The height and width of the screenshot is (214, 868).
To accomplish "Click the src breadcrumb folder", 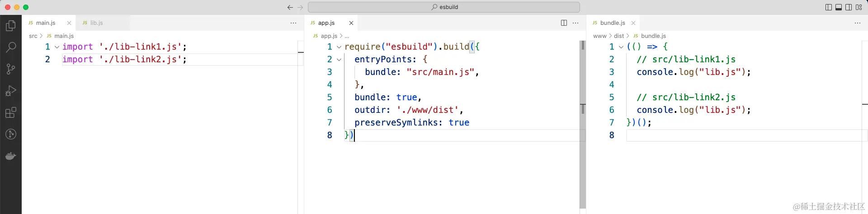I will 33,36.
